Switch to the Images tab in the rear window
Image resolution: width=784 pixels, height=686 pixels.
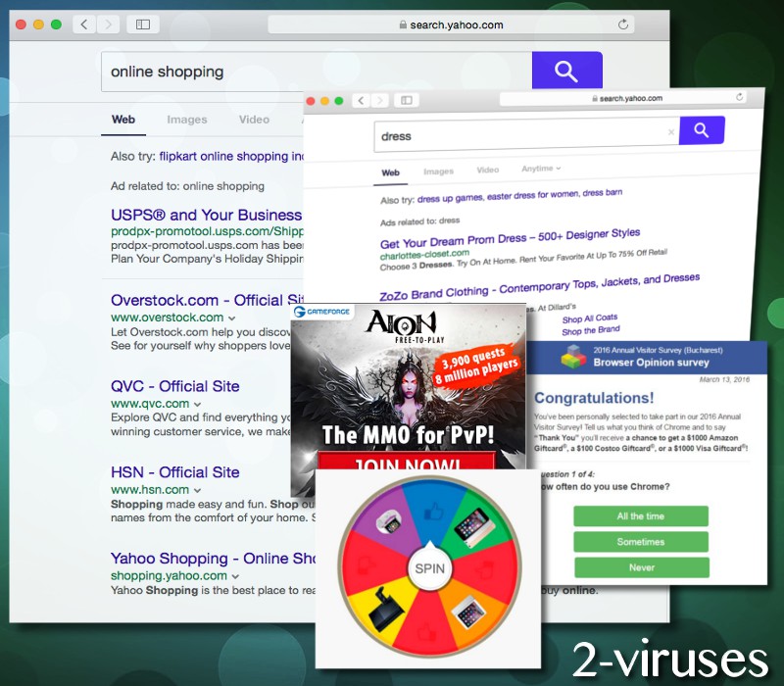(x=186, y=120)
